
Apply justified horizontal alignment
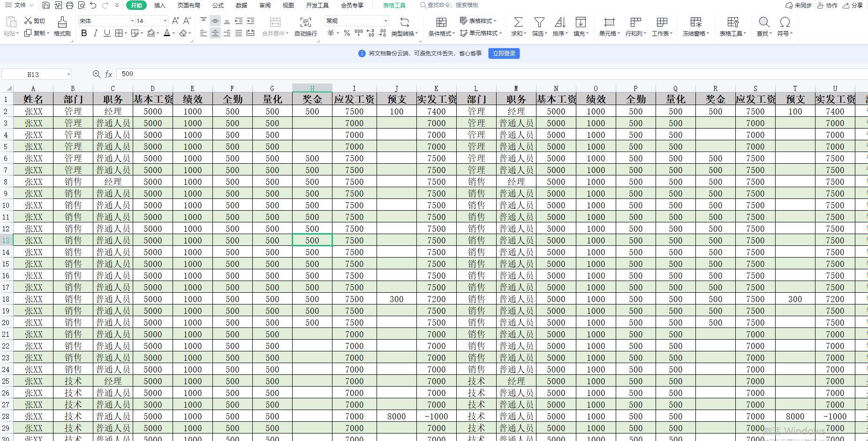(x=239, y=33)
